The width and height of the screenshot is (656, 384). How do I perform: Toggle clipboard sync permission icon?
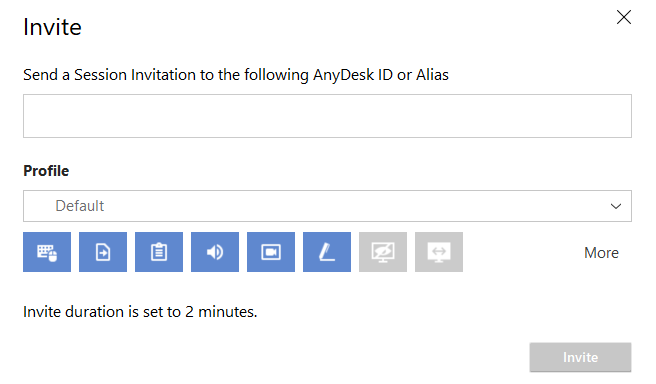click(x=159, y=252)
